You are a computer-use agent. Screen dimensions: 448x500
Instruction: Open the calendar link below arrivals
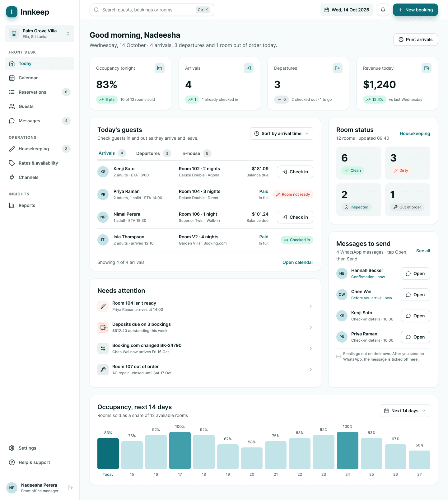tap(298, 262)
